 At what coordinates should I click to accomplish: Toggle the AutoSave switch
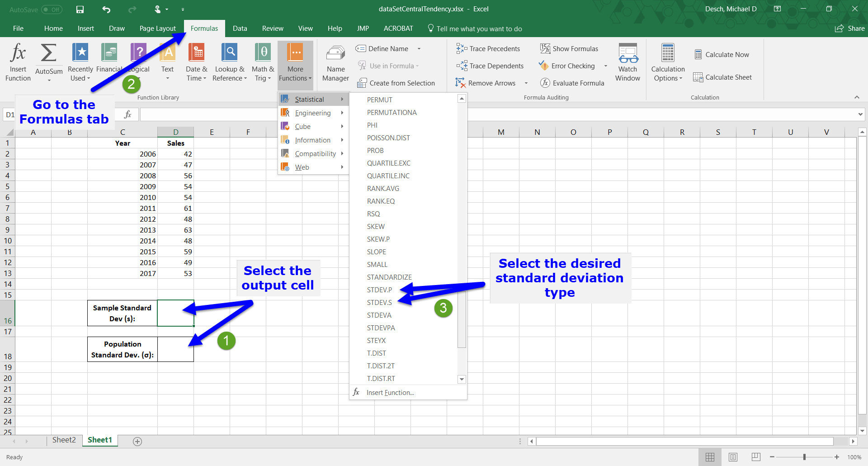click(x=51, y=10)
